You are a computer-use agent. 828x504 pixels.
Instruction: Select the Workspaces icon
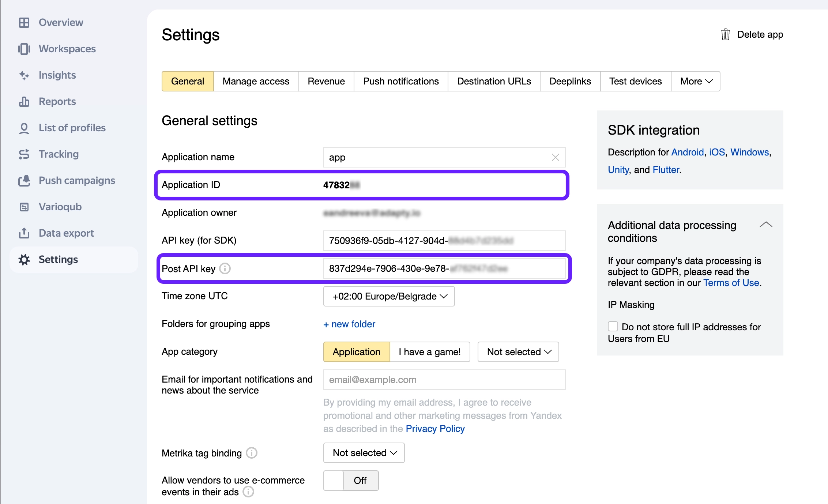point(24,49)
